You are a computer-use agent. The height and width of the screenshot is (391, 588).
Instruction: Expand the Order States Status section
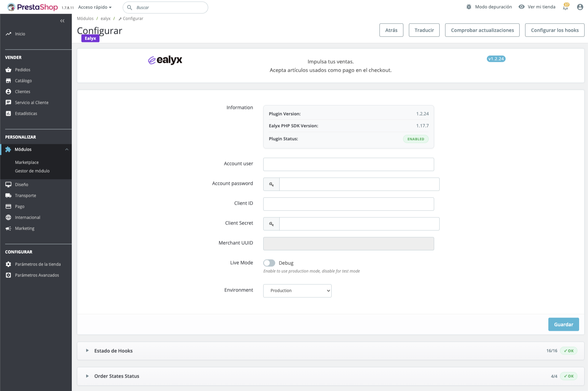click(x=117, y=376)
